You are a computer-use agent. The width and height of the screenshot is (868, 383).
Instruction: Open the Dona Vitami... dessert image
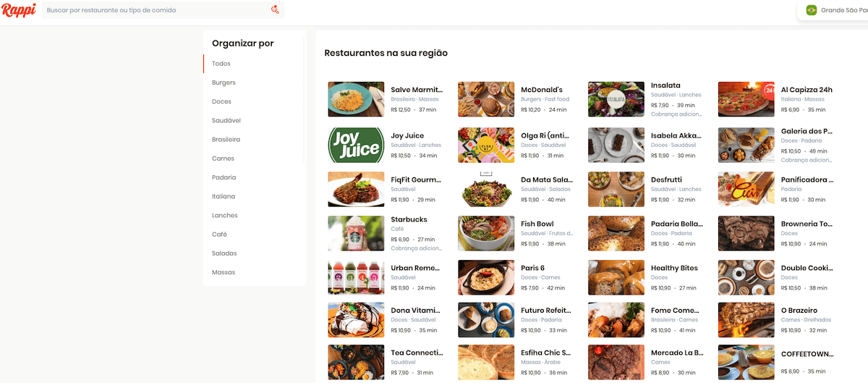(x=356, y=319)
